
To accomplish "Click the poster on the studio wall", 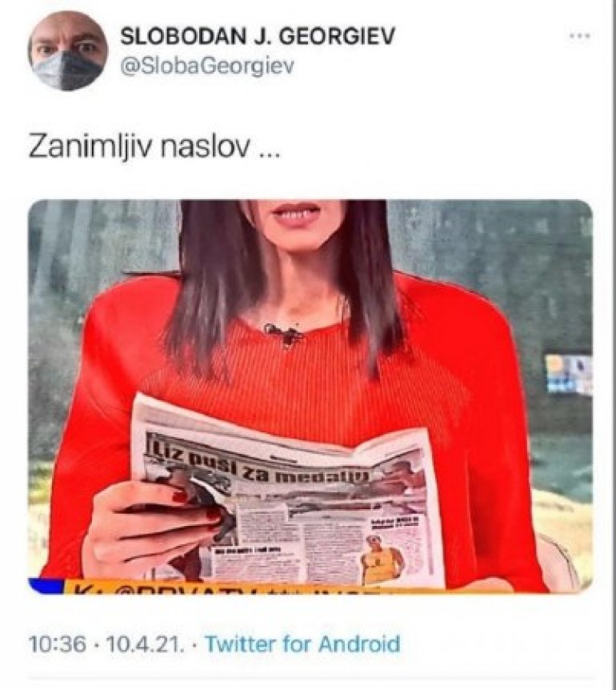I will pyautogui.click(x=569, y=374).
